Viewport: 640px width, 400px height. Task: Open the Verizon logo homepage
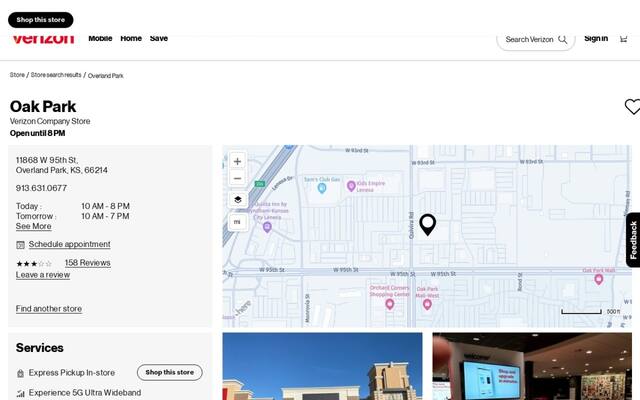pyautogui.click(x=43, y=39)
